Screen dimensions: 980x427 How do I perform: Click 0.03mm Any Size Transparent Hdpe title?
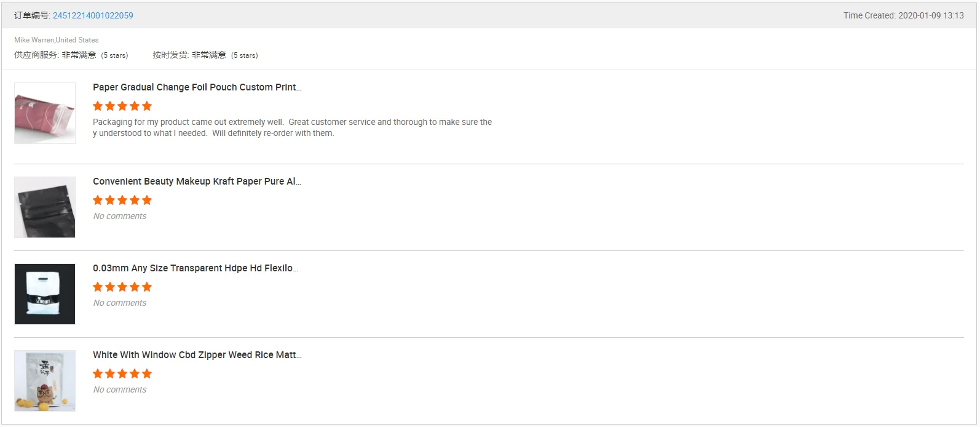pos(196,268)
